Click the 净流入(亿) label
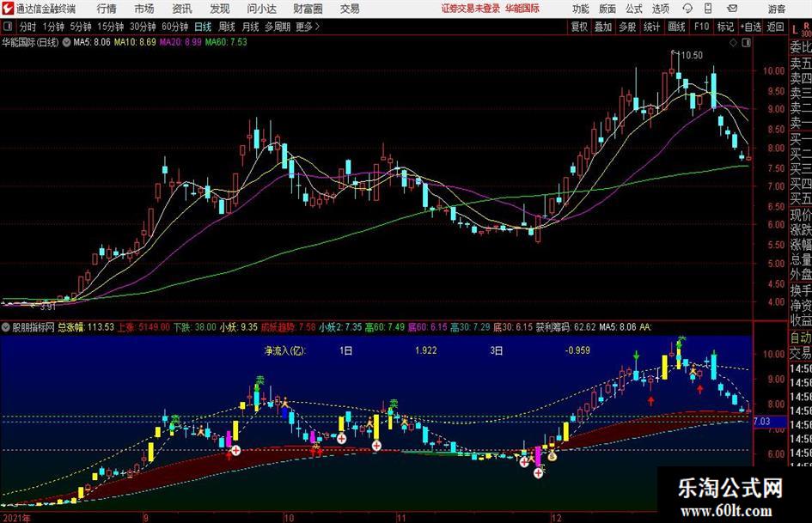812x523 pixels. [284, 350]
